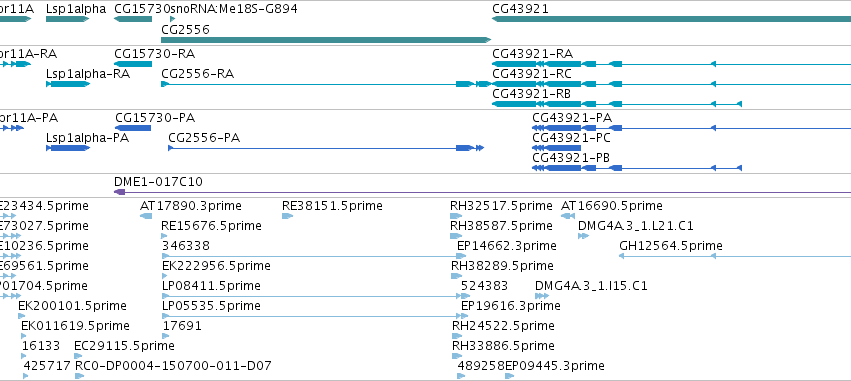Select the CG43921-PC protein glyph

556,148
